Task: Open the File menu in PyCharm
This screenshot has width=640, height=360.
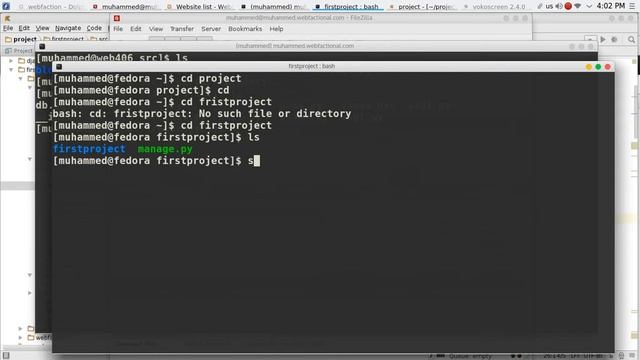Action: coord(8,28)
